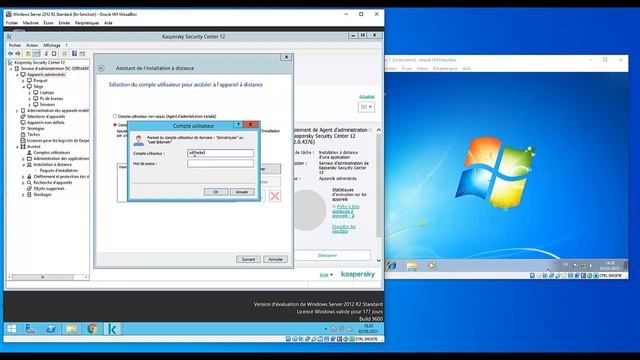The height and width of the screenshot is (360, 640).
Task: Click the red X delete icon in the wizard
Action: click(x=275, y=196)
